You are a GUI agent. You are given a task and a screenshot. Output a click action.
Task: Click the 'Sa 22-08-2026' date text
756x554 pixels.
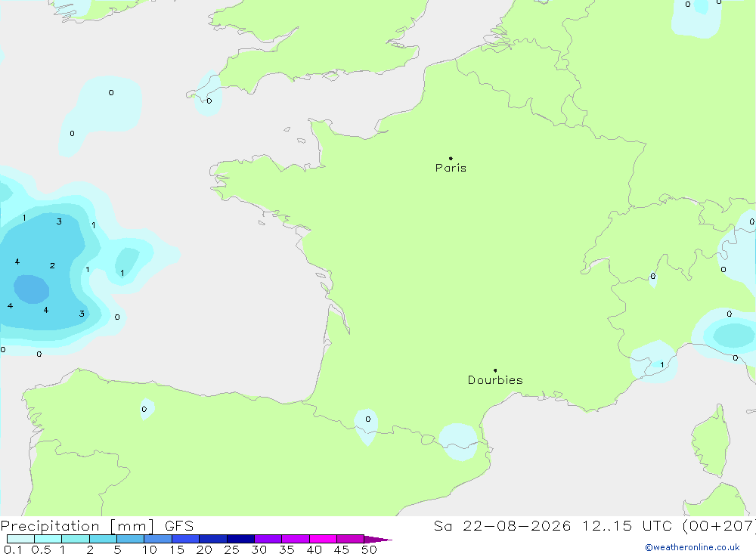[503, 525]
